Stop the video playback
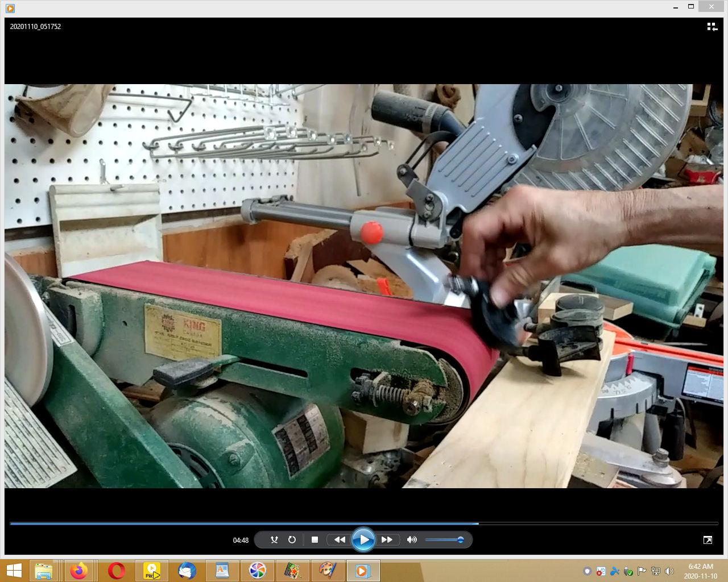Viewport: 728px width, 582px height. (315, 539)
